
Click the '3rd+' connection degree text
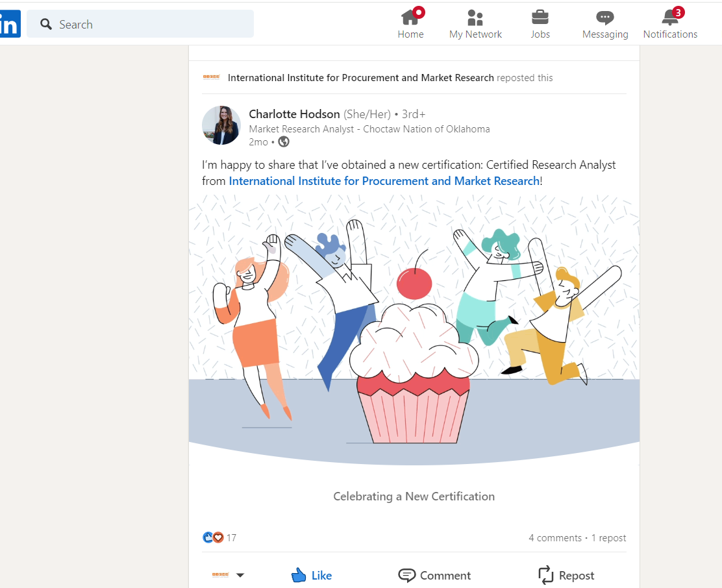click(414, 114)
